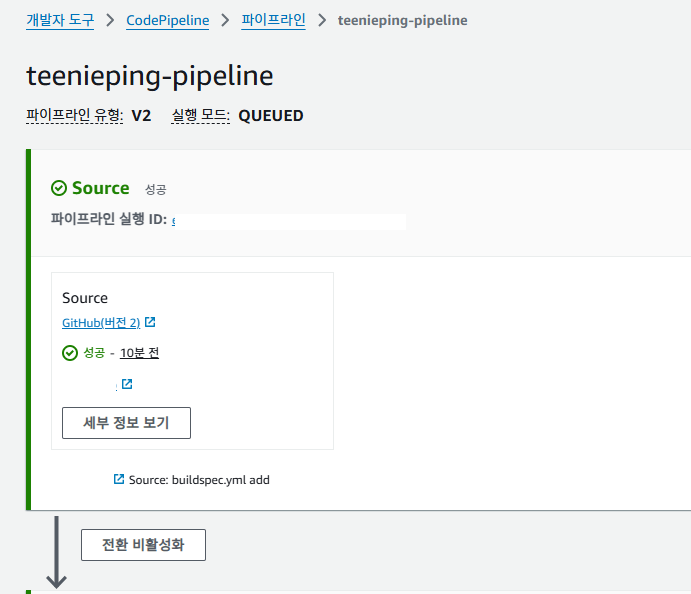Click the Source stage heading
Screen dimensions: 691x594
coord(100,188)
